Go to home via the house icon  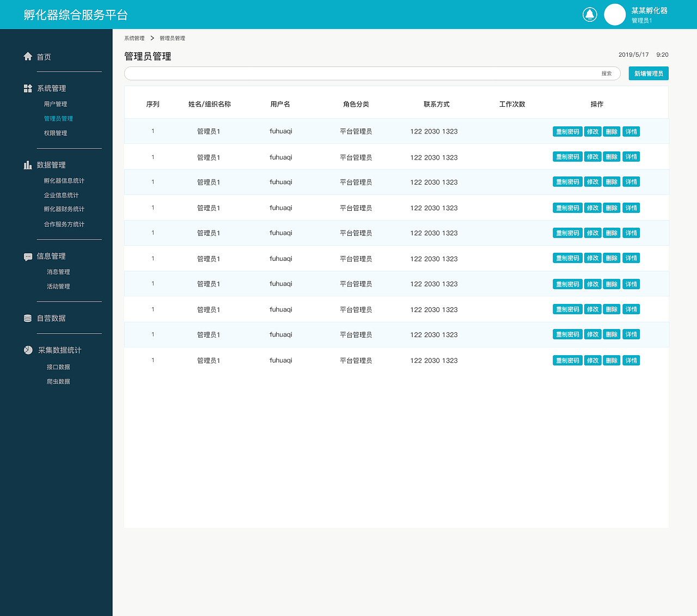click(x=28, y=56)
